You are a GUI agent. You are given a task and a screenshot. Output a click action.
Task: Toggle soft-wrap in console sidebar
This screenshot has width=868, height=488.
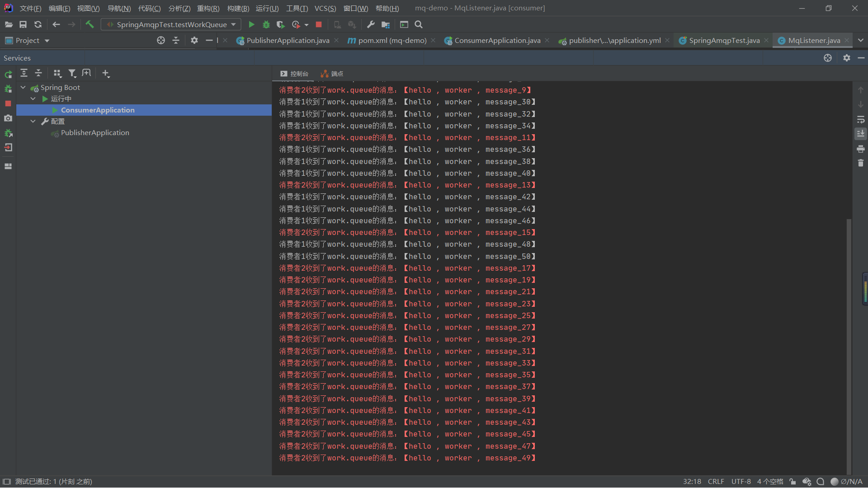coord(860,119)
